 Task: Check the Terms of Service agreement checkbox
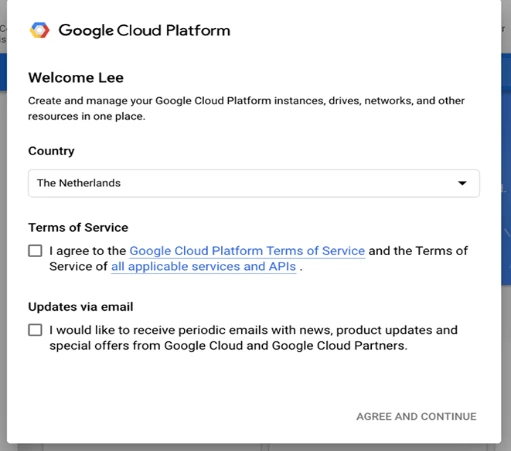click(x=35, y=251)
